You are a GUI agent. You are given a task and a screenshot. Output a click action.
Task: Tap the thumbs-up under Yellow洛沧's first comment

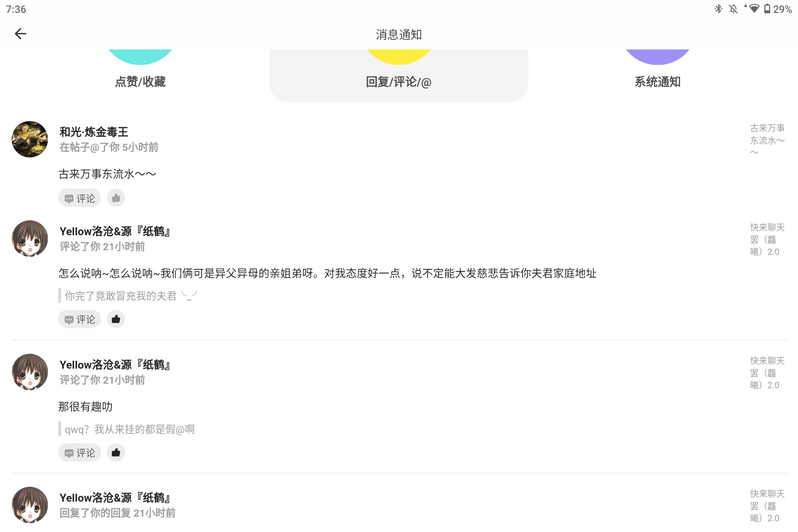116,319
